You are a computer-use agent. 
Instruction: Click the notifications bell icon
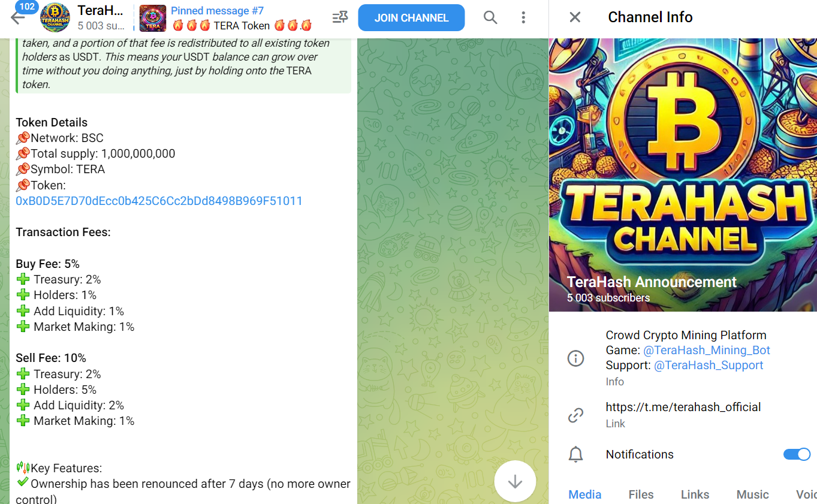[575, 454]
